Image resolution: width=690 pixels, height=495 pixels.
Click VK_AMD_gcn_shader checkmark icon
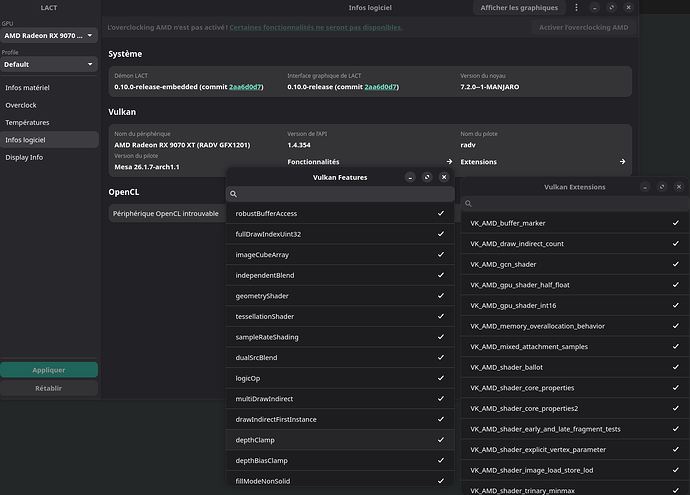(x=675, y=264)
